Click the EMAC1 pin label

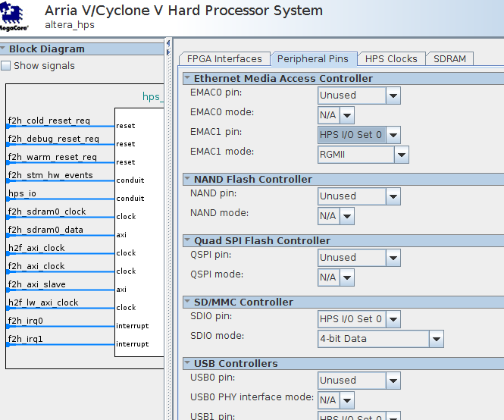[x=216, y=132]
